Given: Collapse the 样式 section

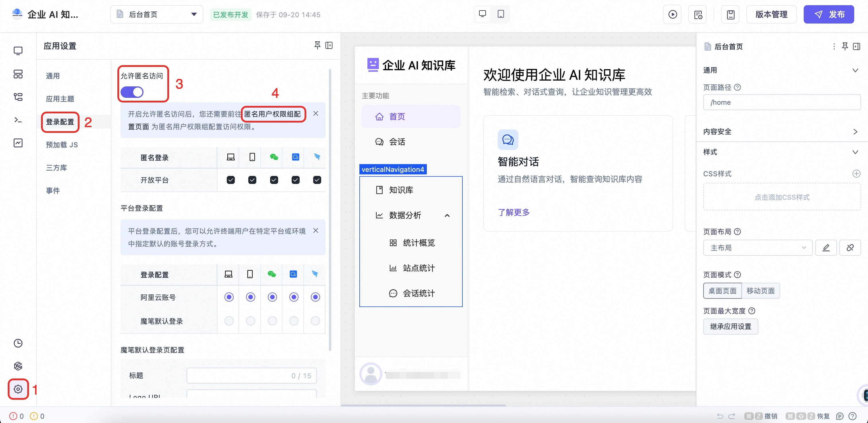Looking at the screenshot, I should click(x=855, y=152).
